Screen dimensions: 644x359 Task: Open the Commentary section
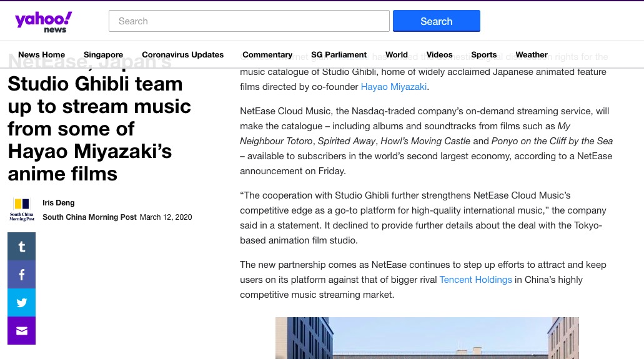pos(267,55)
